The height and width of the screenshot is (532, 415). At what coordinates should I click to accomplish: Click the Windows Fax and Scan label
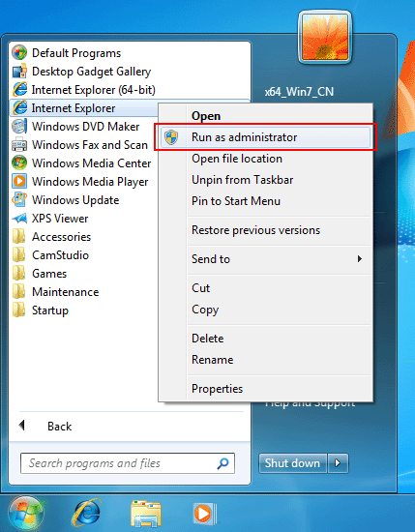pos(90,145)
